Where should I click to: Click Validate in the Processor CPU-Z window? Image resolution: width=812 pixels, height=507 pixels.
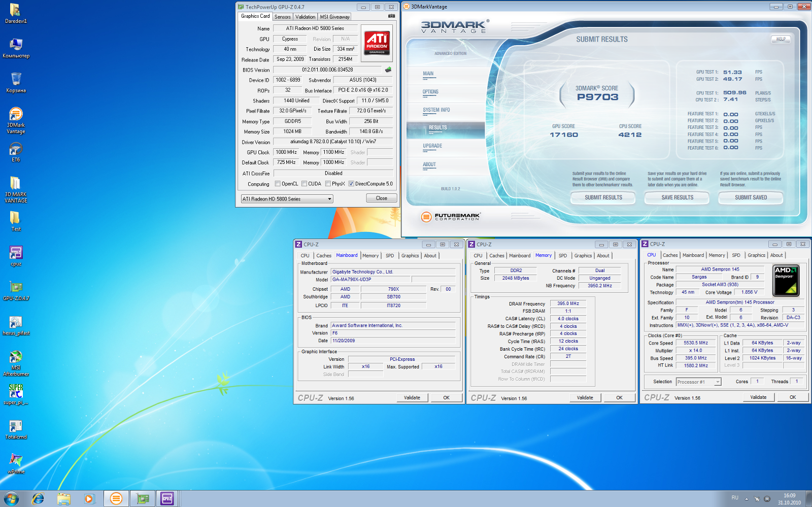pyautogui.click(x=758, y=397)
